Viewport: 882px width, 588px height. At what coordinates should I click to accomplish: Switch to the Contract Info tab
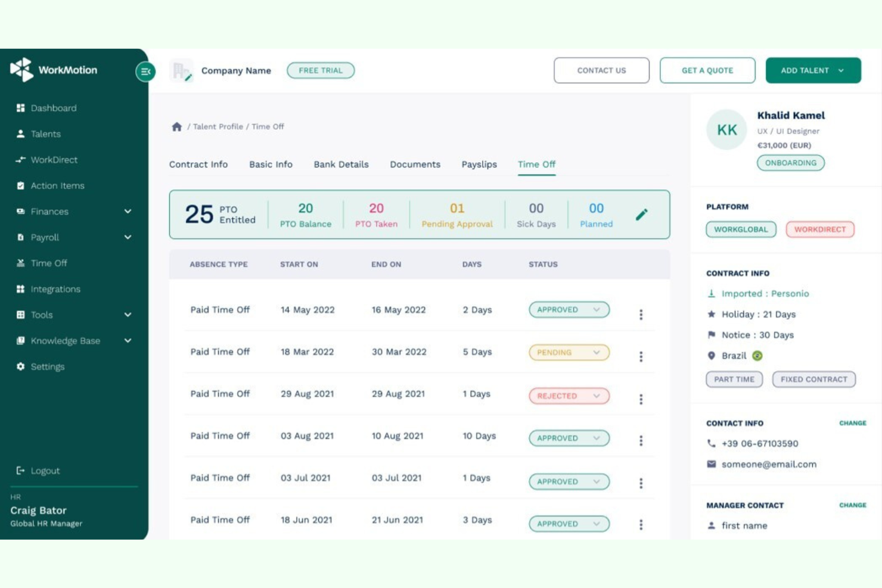tap(198, 164)
